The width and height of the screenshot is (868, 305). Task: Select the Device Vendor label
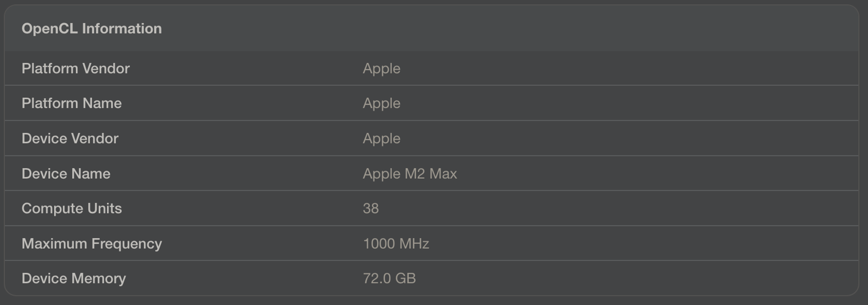(x=70, y=138)
